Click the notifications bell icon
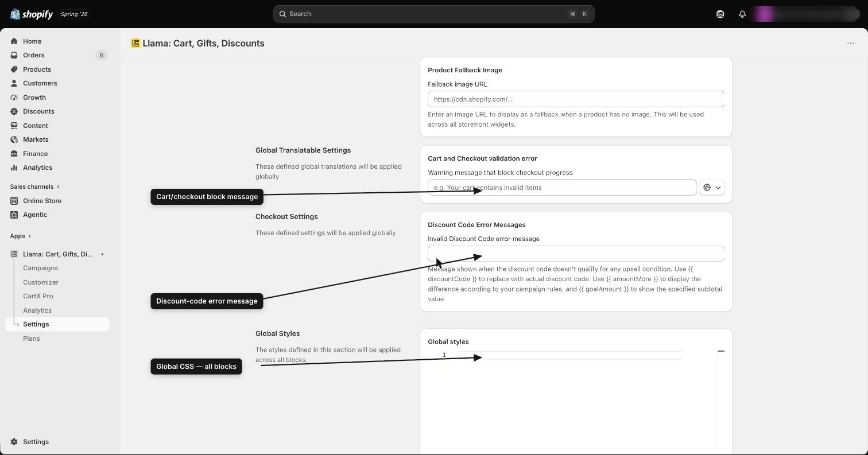 [x=742, y=14]
